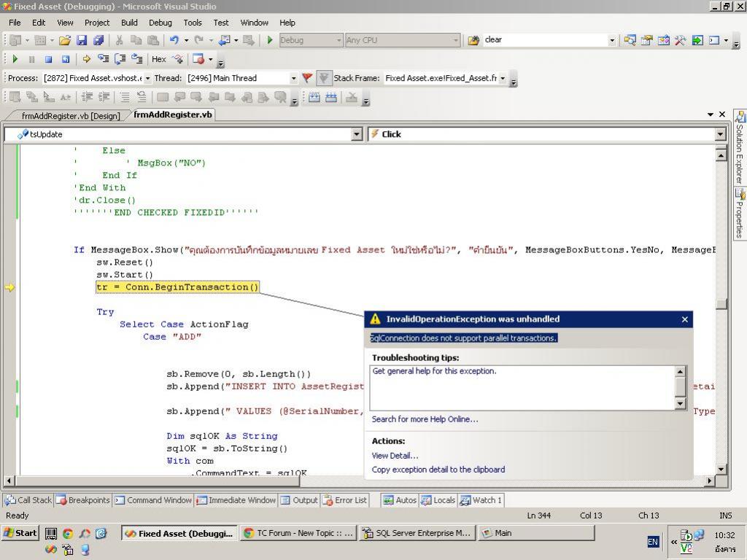The height and width of the screenshot is (560, 747).
Task: Switch to the frmAddRegister.vb [Design] tab
Action: coord(71,116)
